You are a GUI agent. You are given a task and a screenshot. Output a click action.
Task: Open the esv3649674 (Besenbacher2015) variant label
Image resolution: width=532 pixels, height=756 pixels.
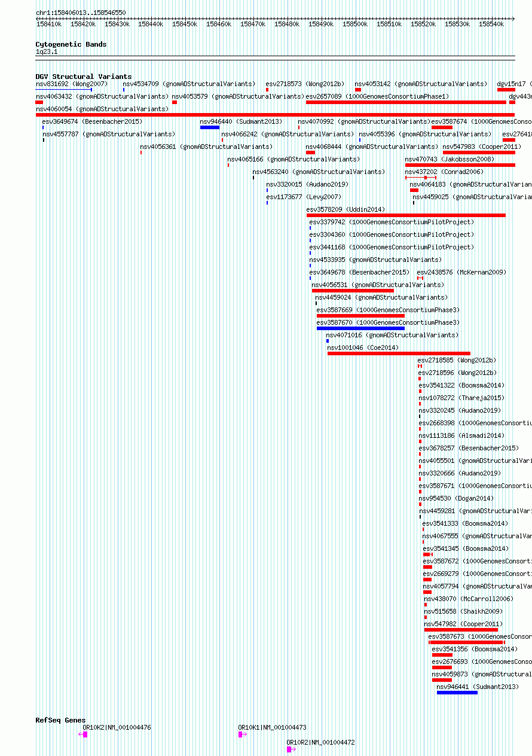(x=93, y=121)
